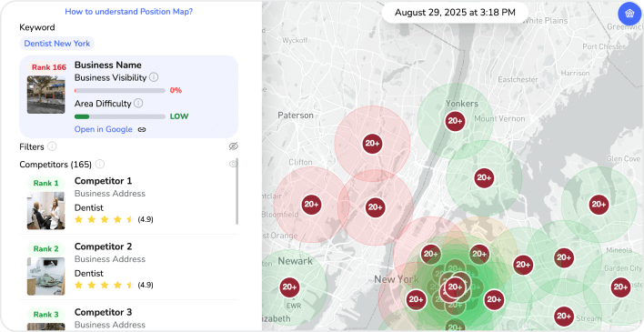Screen dimensions: 644x332
Task: Select the 20+ marker on Yonkers
Action: [x=455, y=121]
